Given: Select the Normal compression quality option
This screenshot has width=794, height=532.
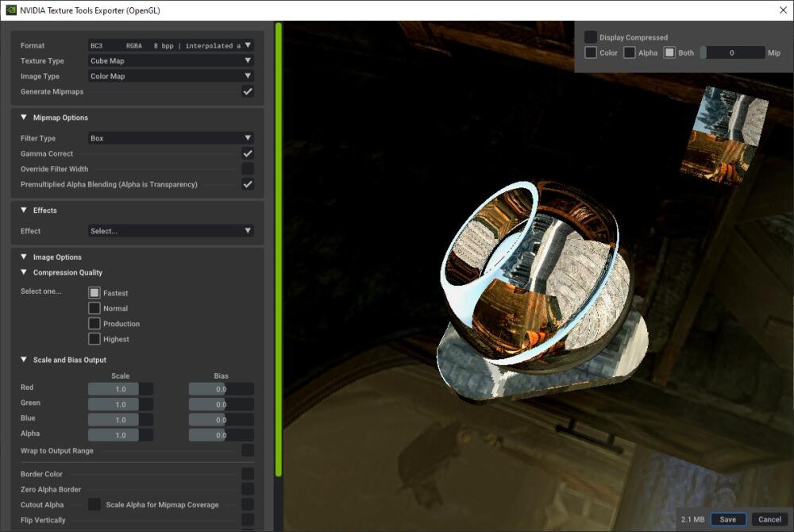Looking at the screenshot, I should 94,308.
